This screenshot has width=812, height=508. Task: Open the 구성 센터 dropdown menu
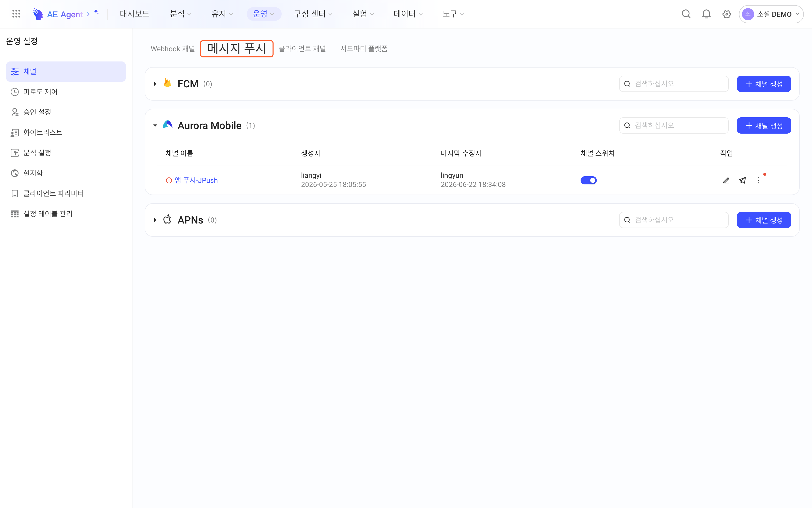coord(313,14)
